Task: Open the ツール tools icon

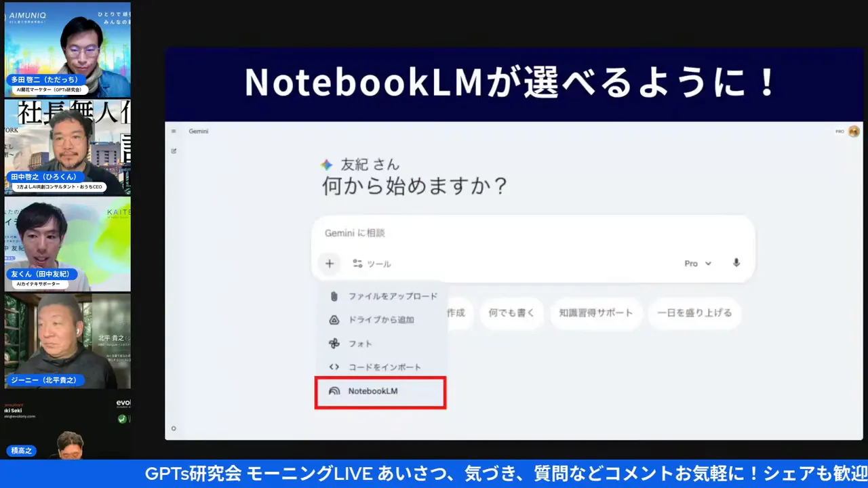Action: (358, 264)
